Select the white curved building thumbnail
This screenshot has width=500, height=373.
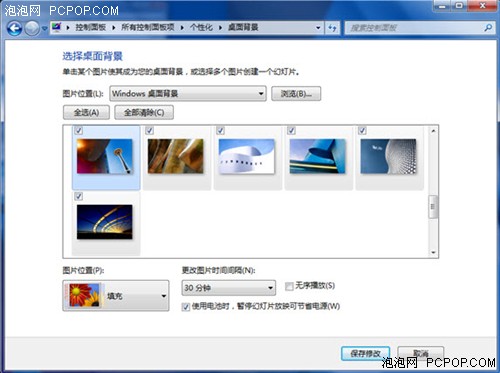(x=247, y=156)
